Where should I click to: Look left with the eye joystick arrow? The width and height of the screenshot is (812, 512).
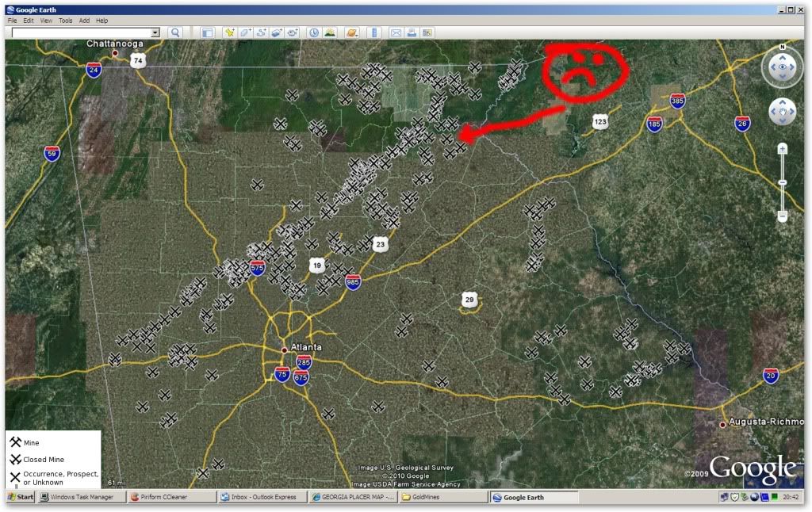pyautogui.click(x=772, y=67)
